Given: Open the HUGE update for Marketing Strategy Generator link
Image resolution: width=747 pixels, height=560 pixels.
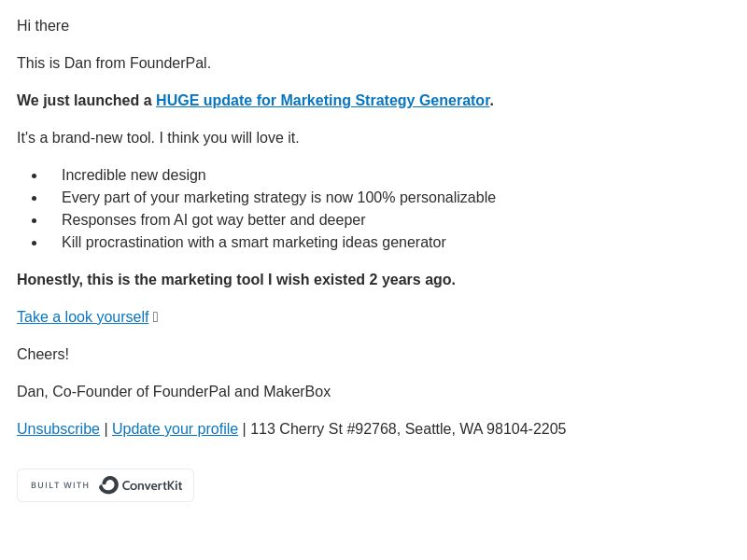Looking at the screenshot, I should (323, 101).
